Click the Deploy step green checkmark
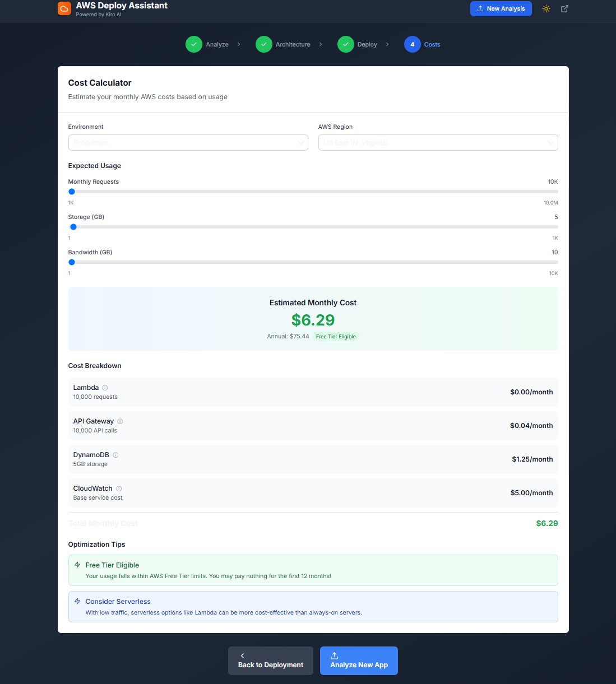This screenshot has height=684, width=616. [x=346, y=44]
